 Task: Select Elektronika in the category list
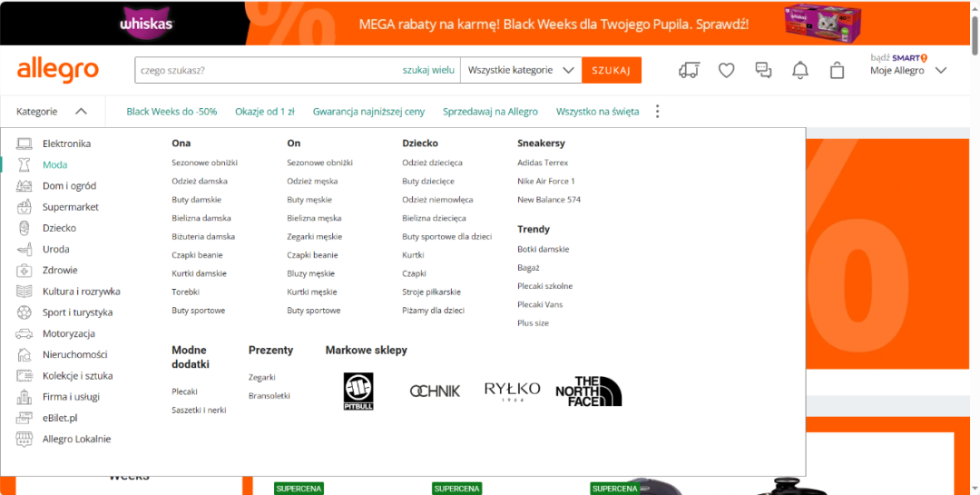tap(66, 144)
